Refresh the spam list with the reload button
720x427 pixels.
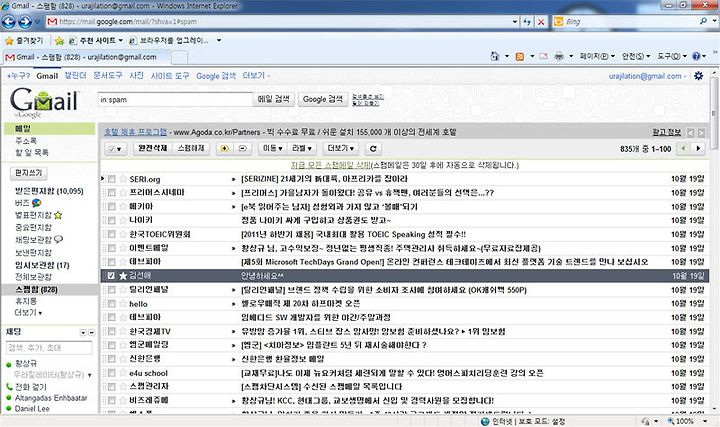pyautogui.click(x=373, y=148)
